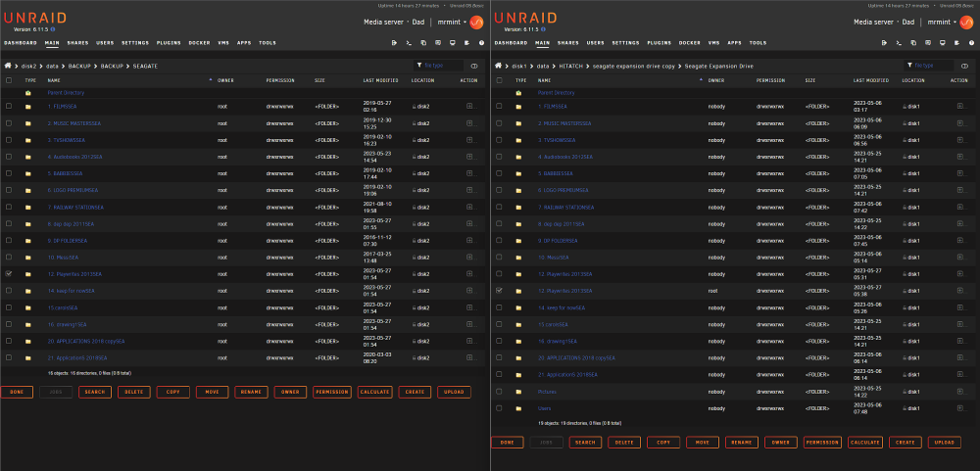Open action icon for 2. MUSIC MASTERSSEA on disk2

point(469,123)
